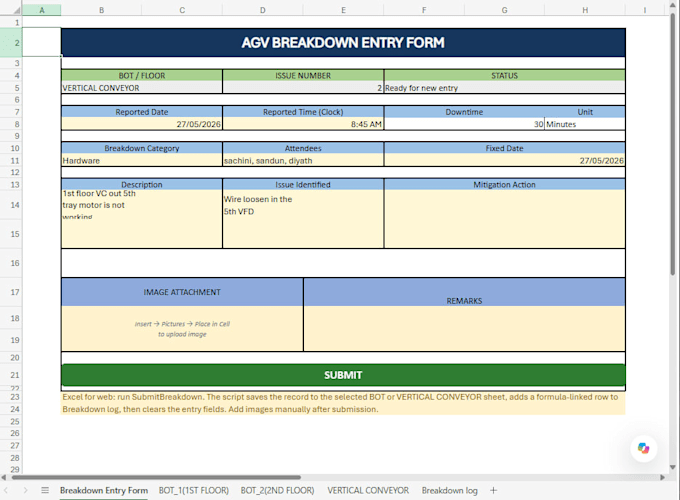The image size is (680, 500).
Task: Click the vertical scrollbar down arrow
Action: pyautogui.click(x=673, y=467)
